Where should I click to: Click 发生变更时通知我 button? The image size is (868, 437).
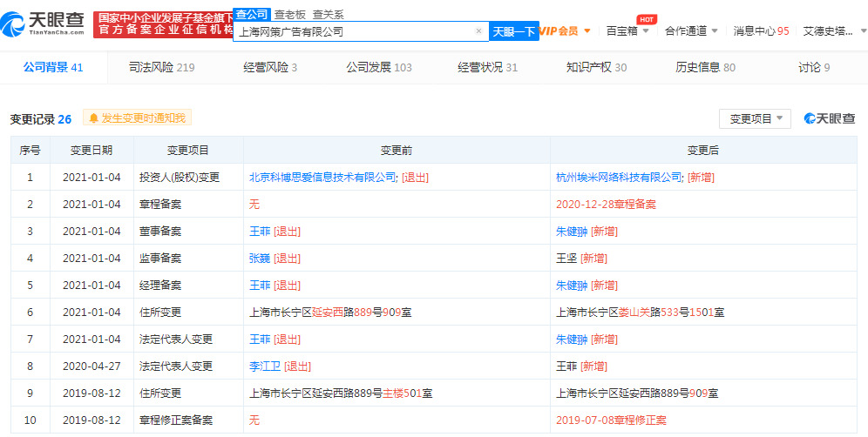pos(138,118)
